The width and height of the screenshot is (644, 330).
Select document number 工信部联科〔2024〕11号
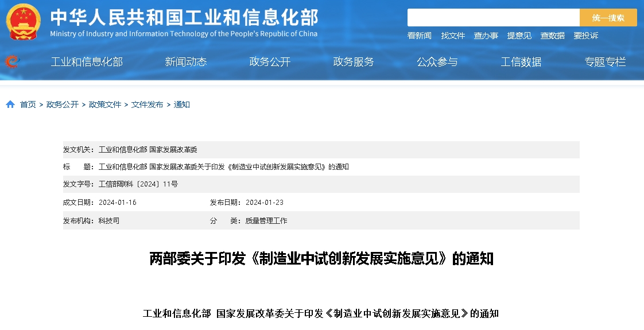pyautogui.click(x=138, y=184)
